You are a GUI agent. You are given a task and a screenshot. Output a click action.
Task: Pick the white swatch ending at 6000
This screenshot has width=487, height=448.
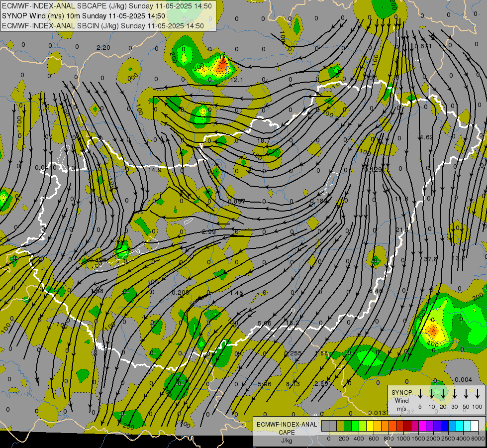tap(475, 426)
